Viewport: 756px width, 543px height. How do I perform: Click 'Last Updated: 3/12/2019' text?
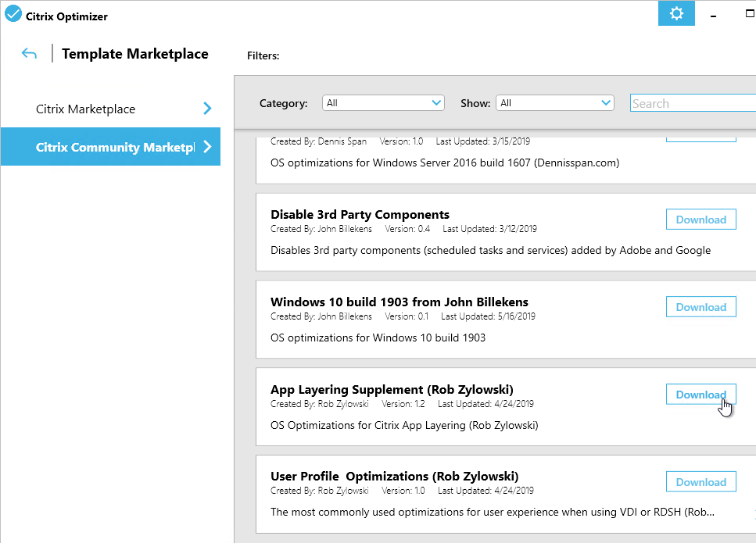tap(490, 229)
